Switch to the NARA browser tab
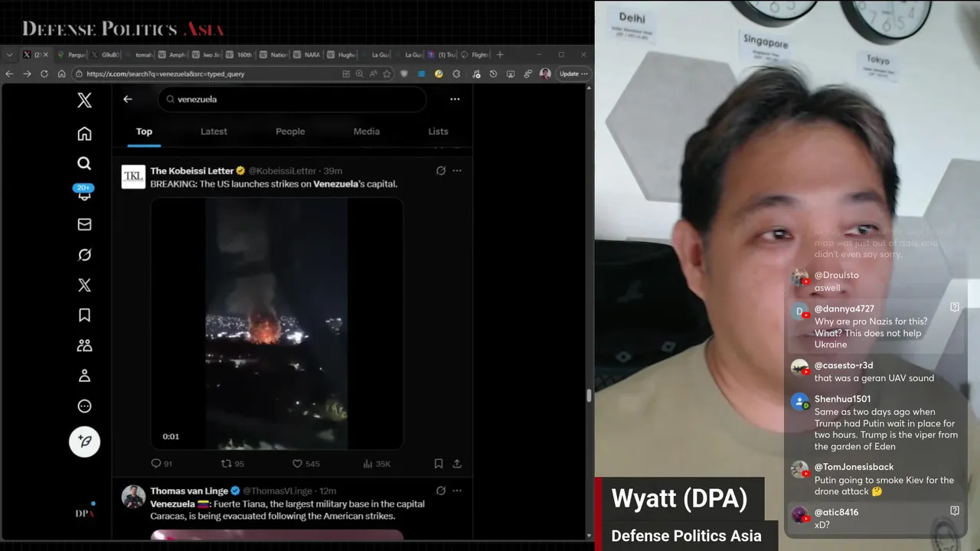 306,54
